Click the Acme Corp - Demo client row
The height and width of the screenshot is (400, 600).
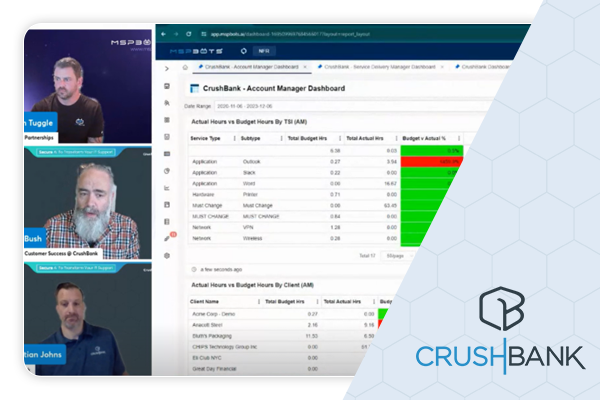282,314
